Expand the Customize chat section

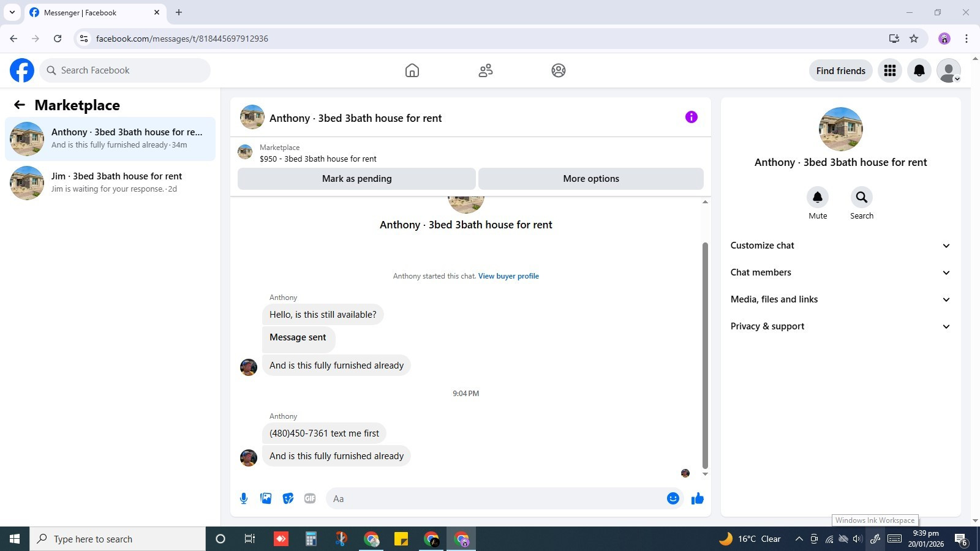tap(841, 246)
